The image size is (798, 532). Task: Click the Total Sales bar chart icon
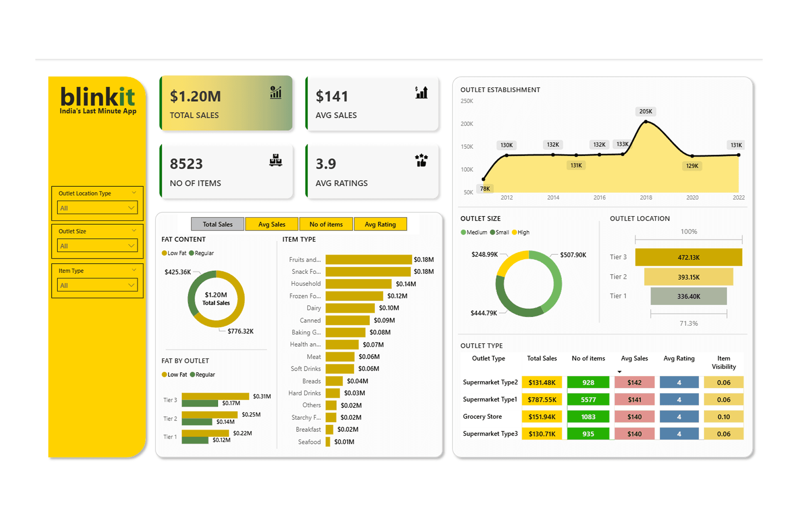click(x=276, y=92)
